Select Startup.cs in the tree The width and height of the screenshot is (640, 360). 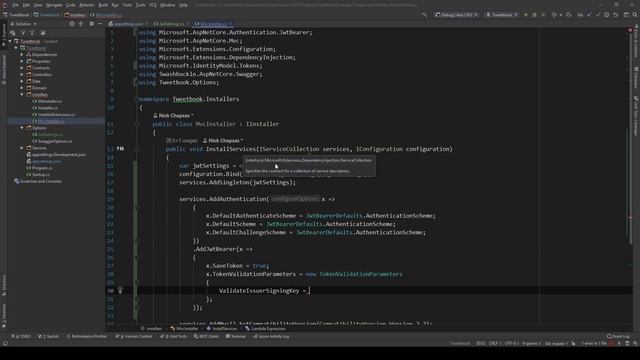tap(38, 175)
